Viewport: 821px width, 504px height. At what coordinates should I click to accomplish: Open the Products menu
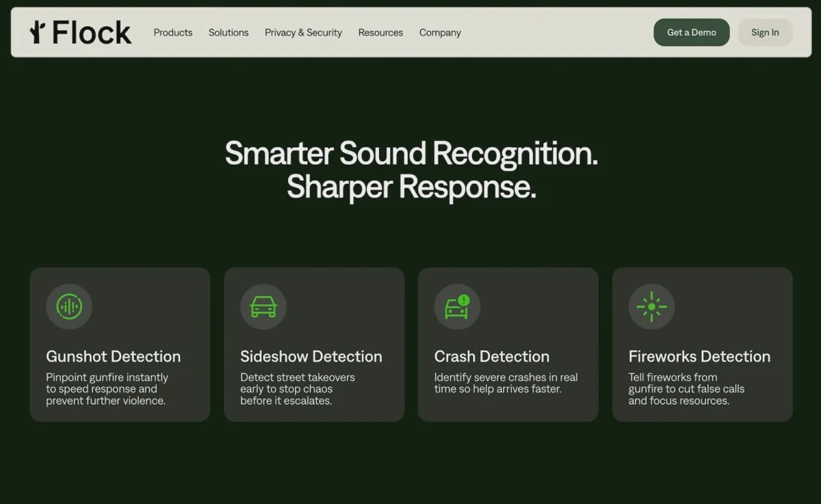pyautogui.click(x=173, y=32)
